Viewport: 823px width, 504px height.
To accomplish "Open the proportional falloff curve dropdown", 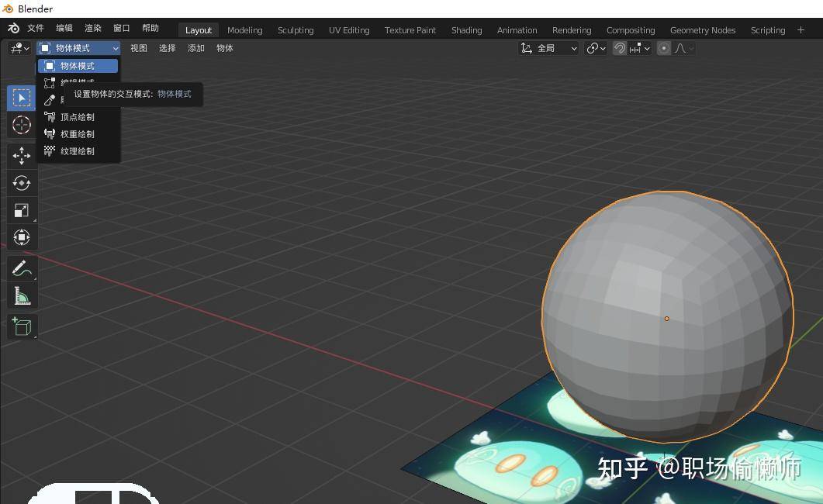I will point(684,48).
